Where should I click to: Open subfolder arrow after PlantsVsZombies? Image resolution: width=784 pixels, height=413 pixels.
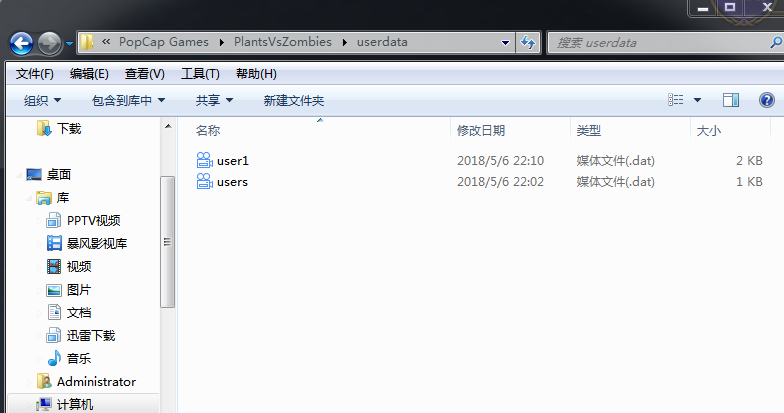point(344,42)
